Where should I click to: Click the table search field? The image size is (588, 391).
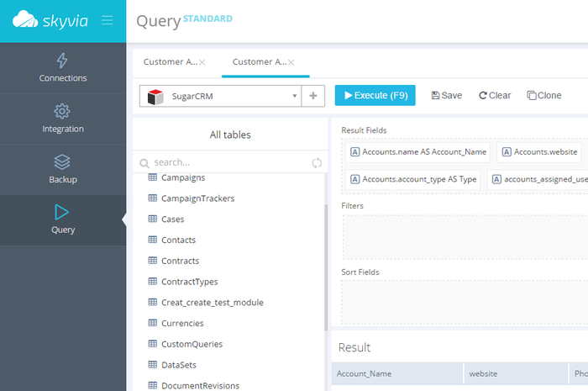[x=227, y=162]
